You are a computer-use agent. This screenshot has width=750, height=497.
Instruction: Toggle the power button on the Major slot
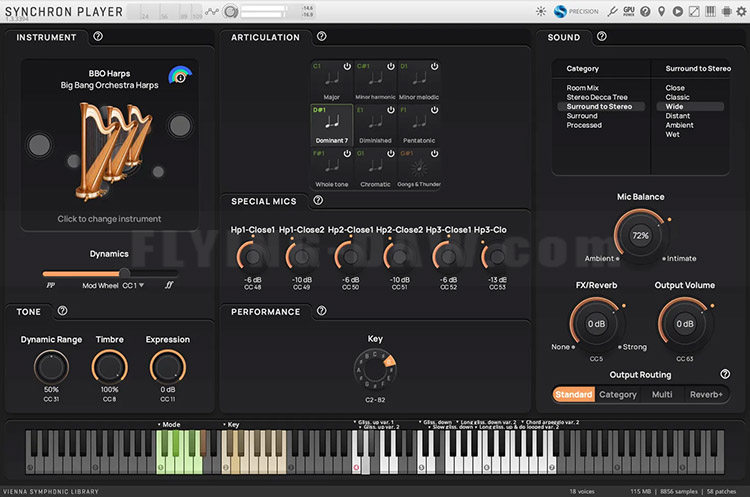(x=347, y=66)
